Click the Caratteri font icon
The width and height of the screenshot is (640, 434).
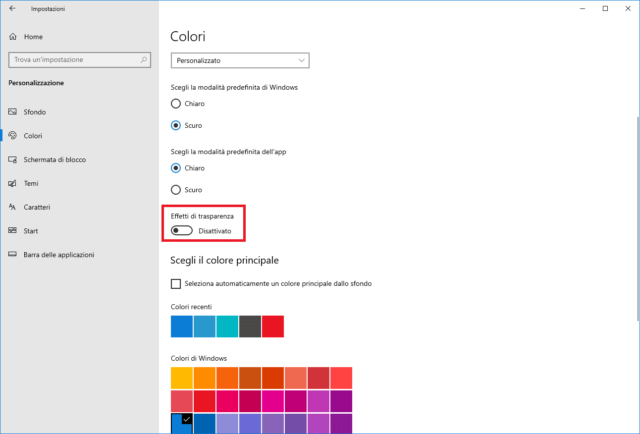point(12,207)
